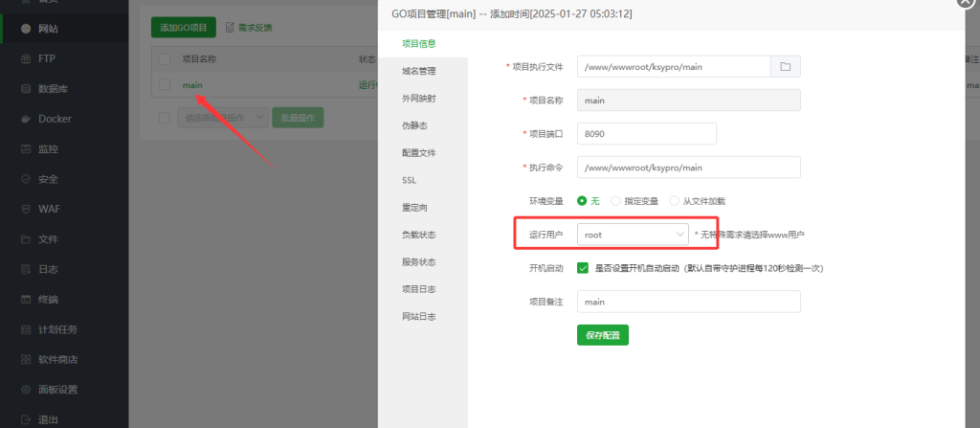
Task: Switch to the 配置文件 tab
Action: point(419,153)
